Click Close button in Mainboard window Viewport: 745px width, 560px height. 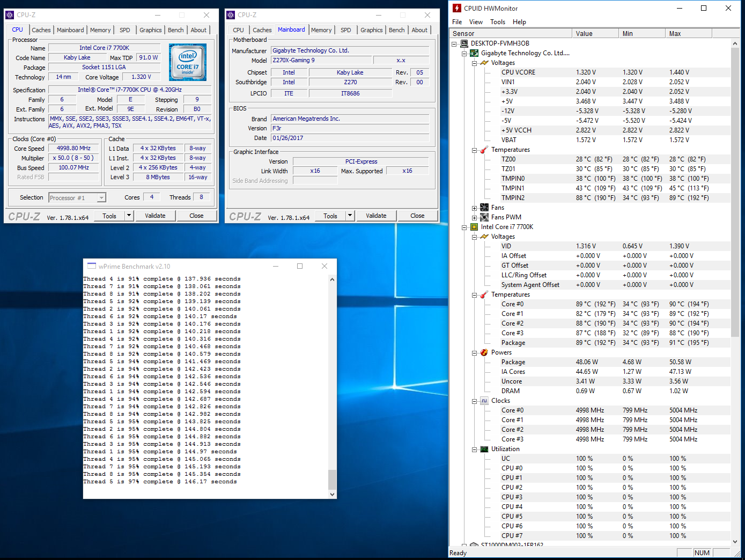pos(417,216)
